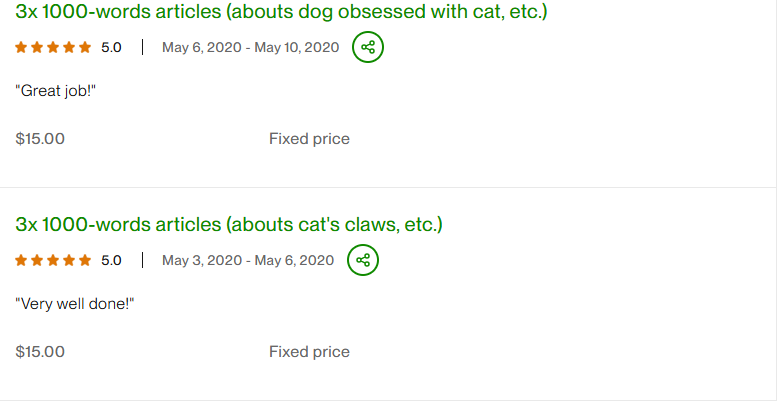Select the May 3 - May 6, 2020 dates
Viewport: 781px width, 401px height.
[248, 261]
